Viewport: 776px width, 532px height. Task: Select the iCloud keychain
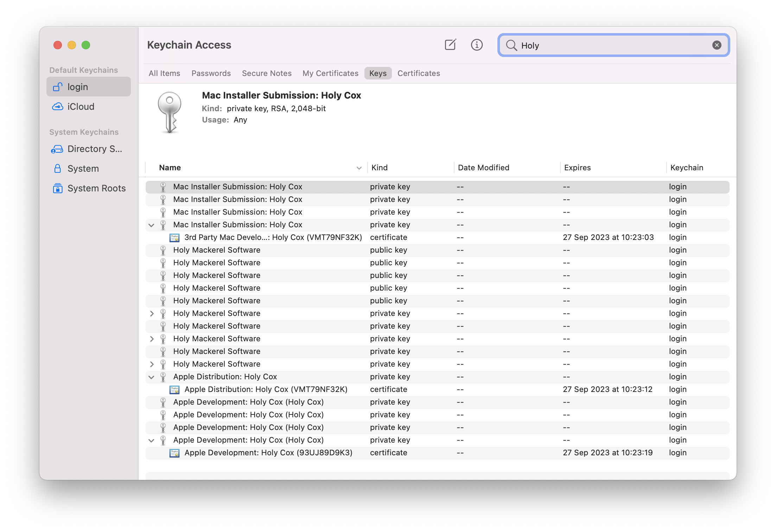pos(89,106)
